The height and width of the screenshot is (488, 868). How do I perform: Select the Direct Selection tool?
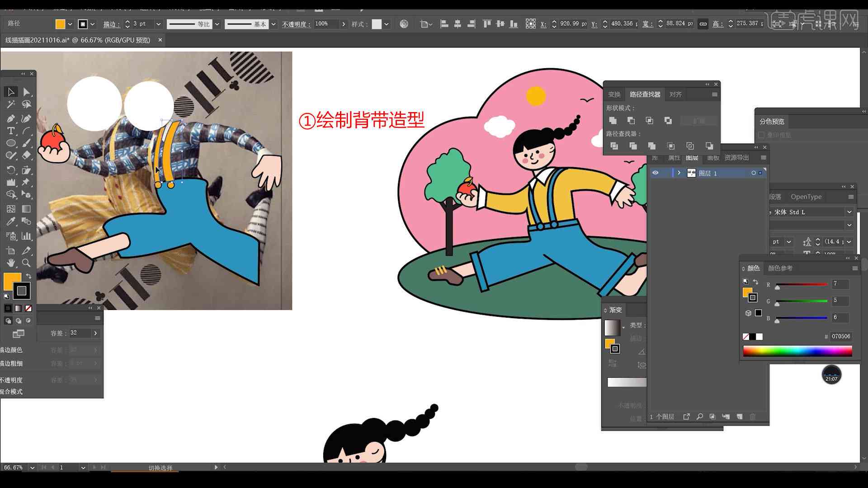click(x=27, y=92)
